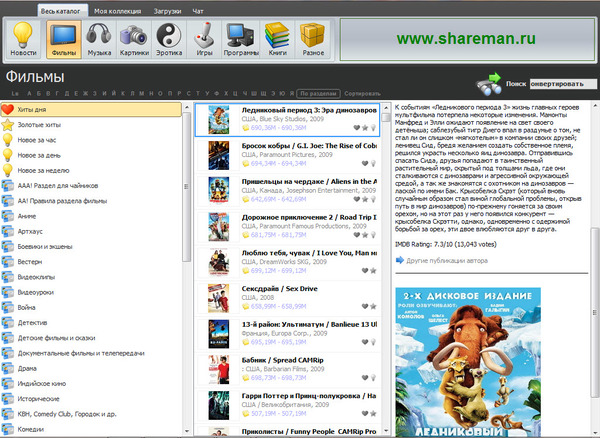Select the Ледниковый период 3 movie poster
This screenshot has width=600, height=438.
pos(219,120)
